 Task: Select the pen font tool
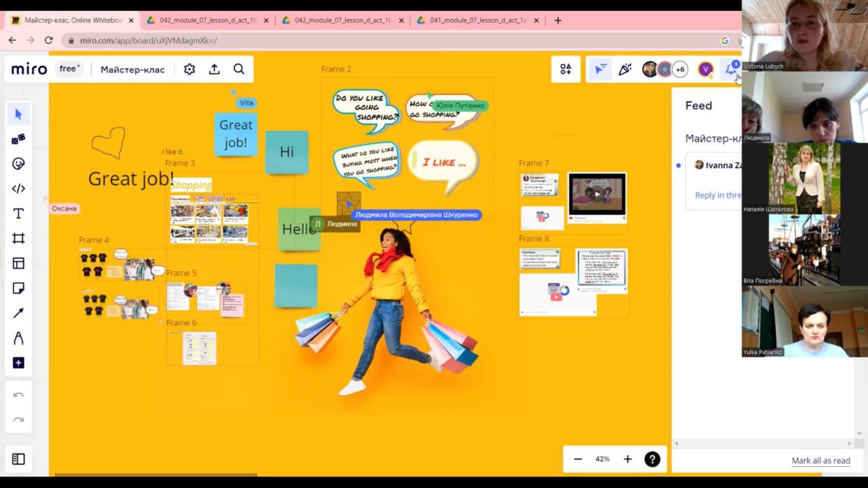pos(18,338)
